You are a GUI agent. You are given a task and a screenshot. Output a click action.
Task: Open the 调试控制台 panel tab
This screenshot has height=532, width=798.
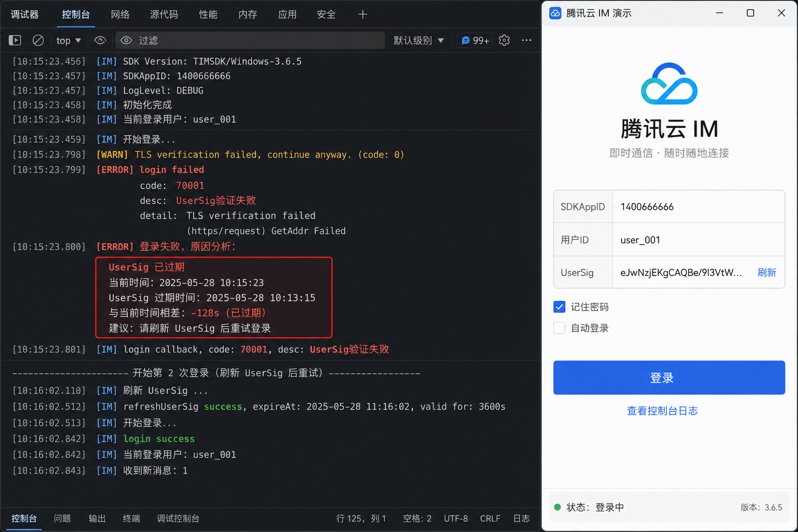[178, 518]
